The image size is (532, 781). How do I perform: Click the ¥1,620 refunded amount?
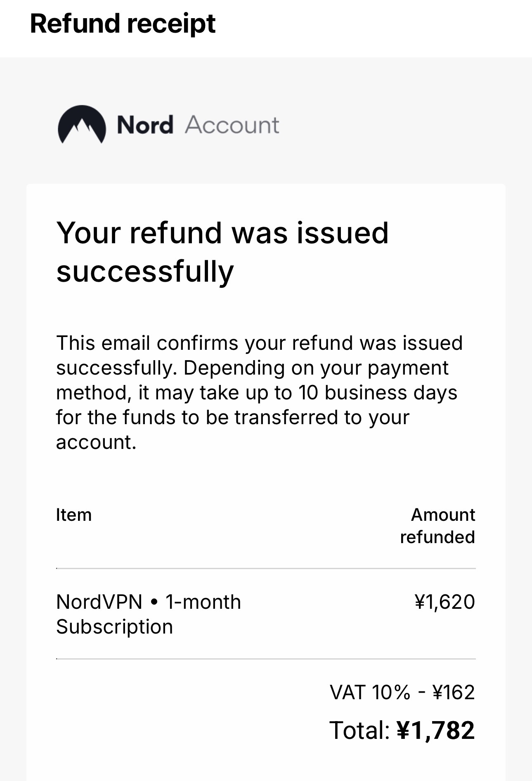[x=445, y=602]
